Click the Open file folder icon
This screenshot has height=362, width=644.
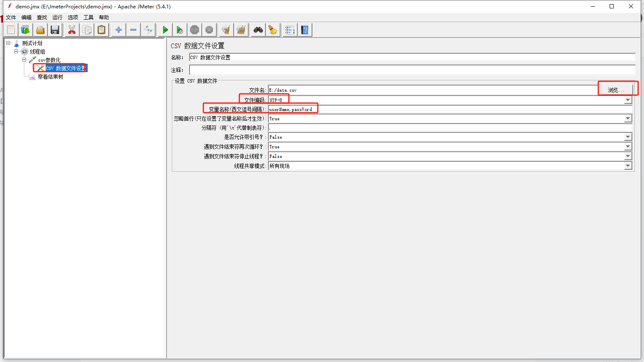point(40,30)
